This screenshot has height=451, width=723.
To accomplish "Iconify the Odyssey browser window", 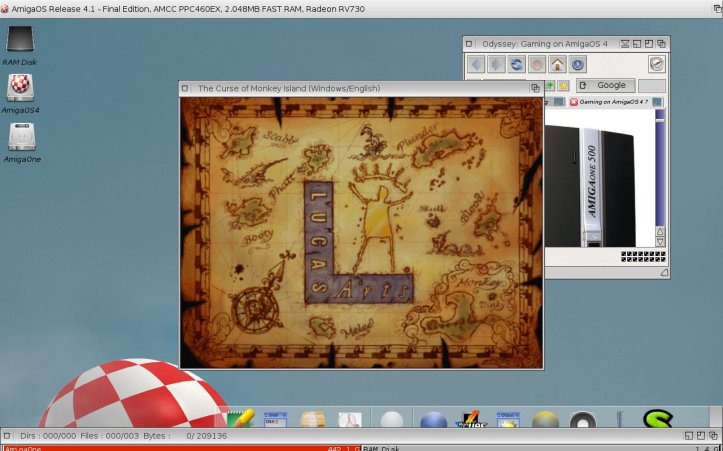I will (x=626, y=44).
